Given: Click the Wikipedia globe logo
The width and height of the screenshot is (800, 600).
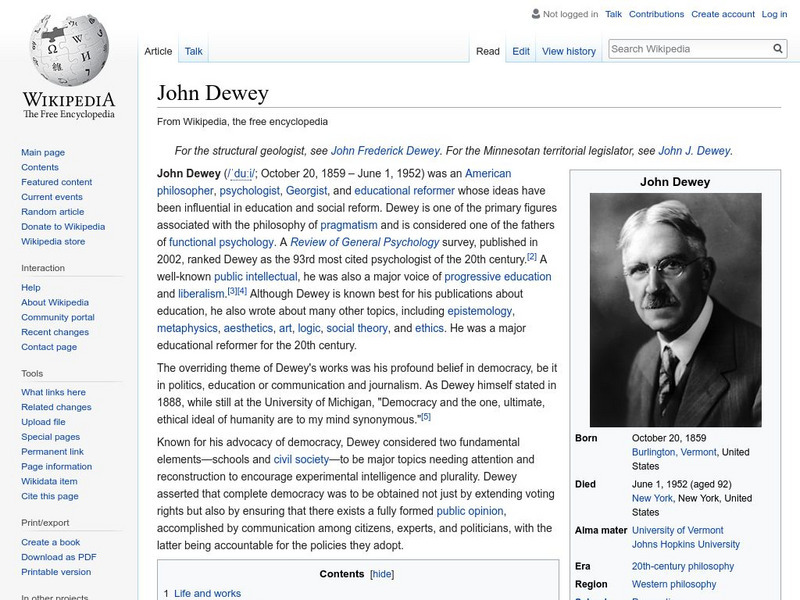Looking at the screenshot, I should [69, 50].
